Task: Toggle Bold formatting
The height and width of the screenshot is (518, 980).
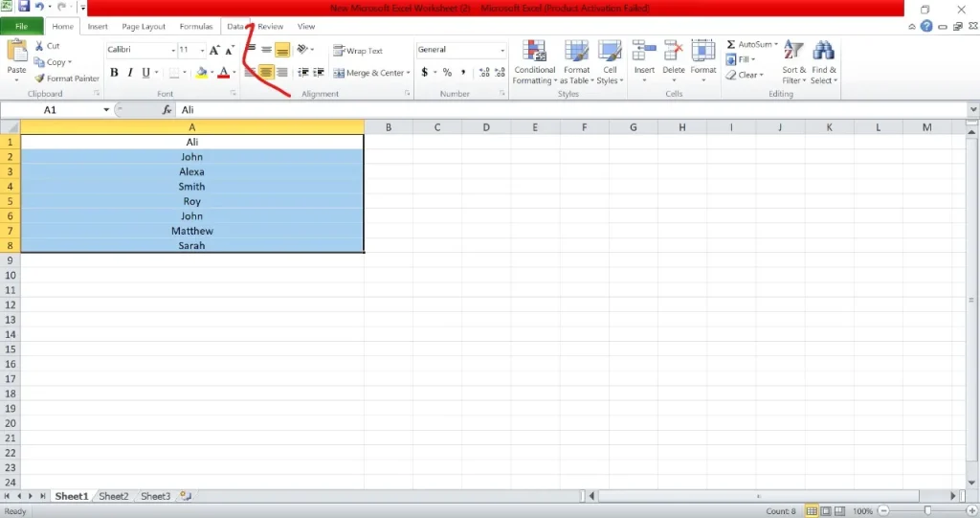Action: click(115, 73)
